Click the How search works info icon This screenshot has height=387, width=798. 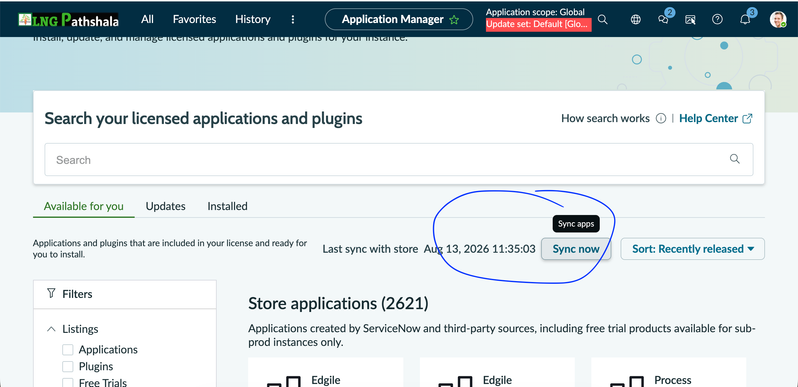pos(661,119)
